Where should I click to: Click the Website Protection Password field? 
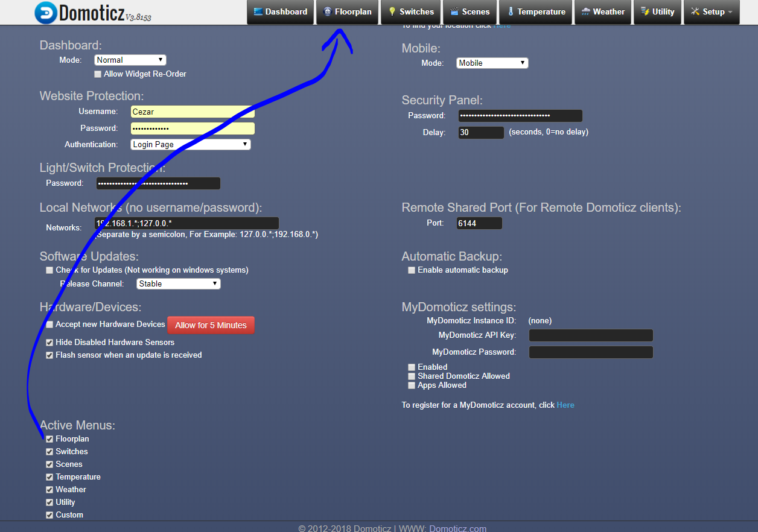click(193, 128)
